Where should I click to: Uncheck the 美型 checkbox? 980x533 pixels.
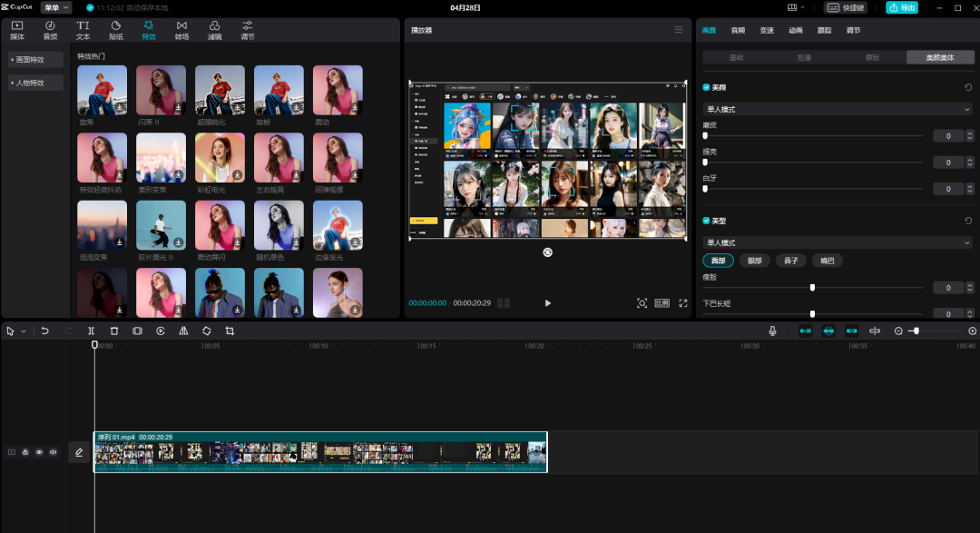706,221
